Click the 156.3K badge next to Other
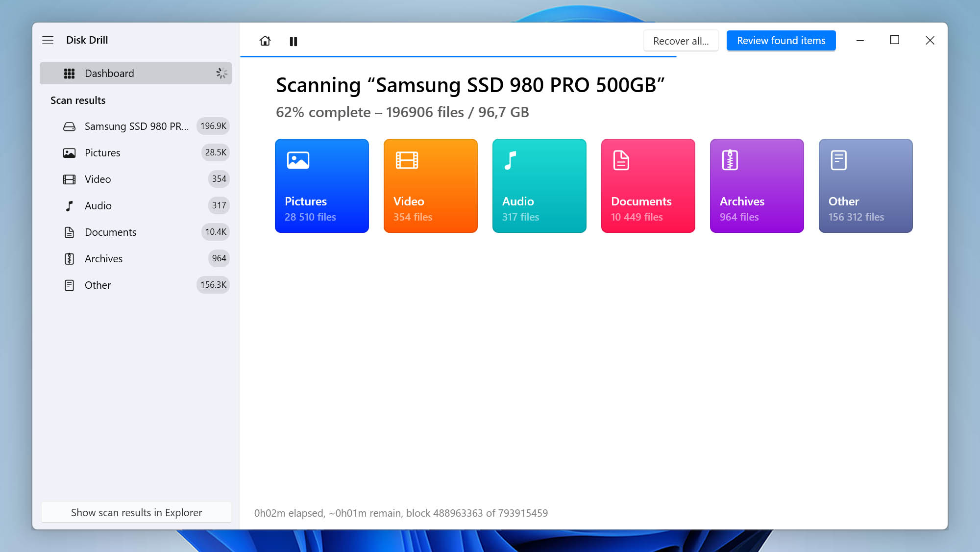 (x=213, y=285)
